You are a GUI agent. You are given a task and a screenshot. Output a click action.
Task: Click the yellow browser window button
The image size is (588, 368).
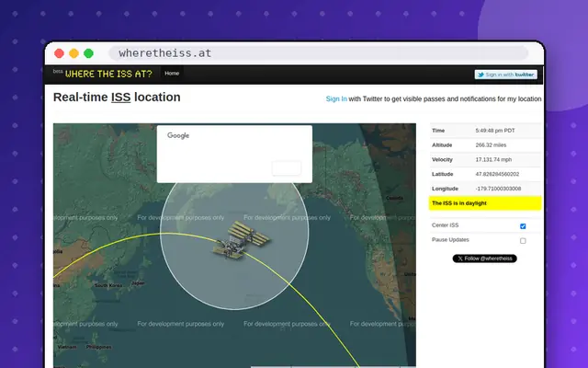[73, 53]
